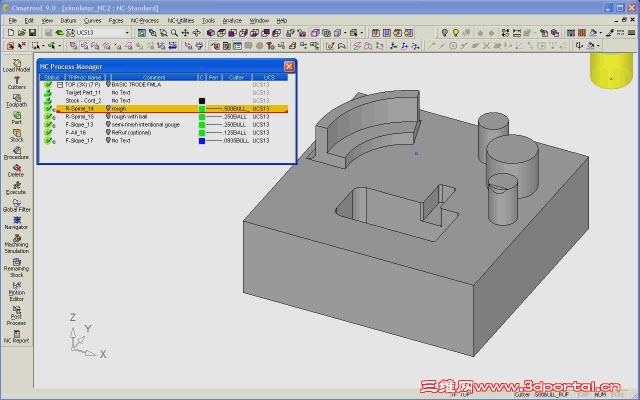This screenshot has height=400, width=640.
Task: Click the TP/Proc Name column header
Action: [85, 77]
